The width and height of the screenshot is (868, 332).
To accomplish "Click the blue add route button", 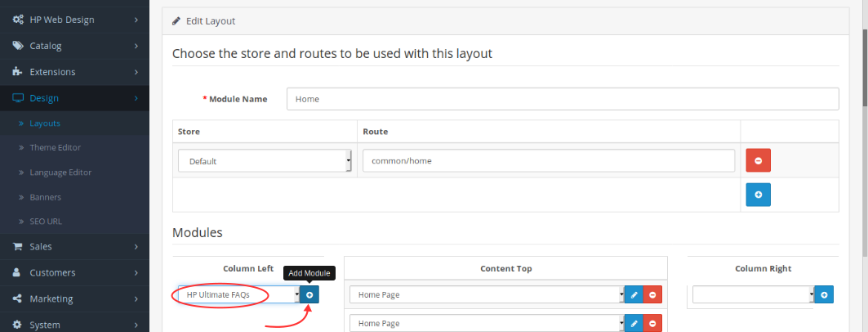I will pos(758,195).
